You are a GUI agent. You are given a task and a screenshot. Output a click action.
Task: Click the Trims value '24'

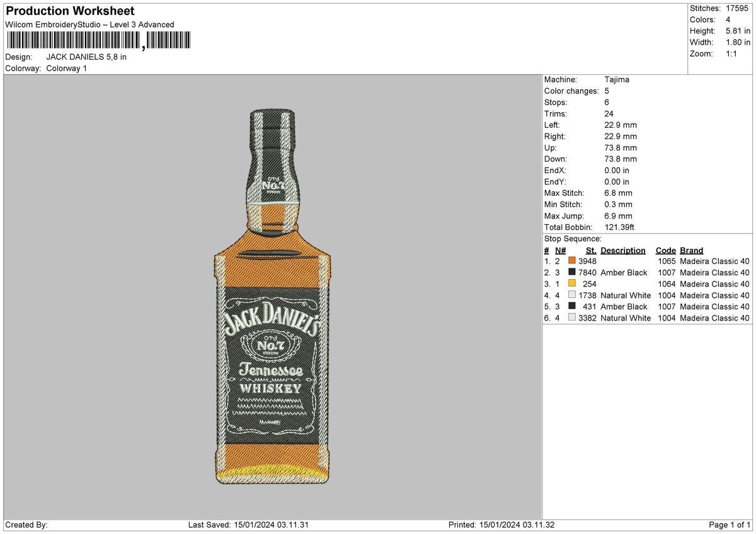pyautogui.click(x=609, y=113)
